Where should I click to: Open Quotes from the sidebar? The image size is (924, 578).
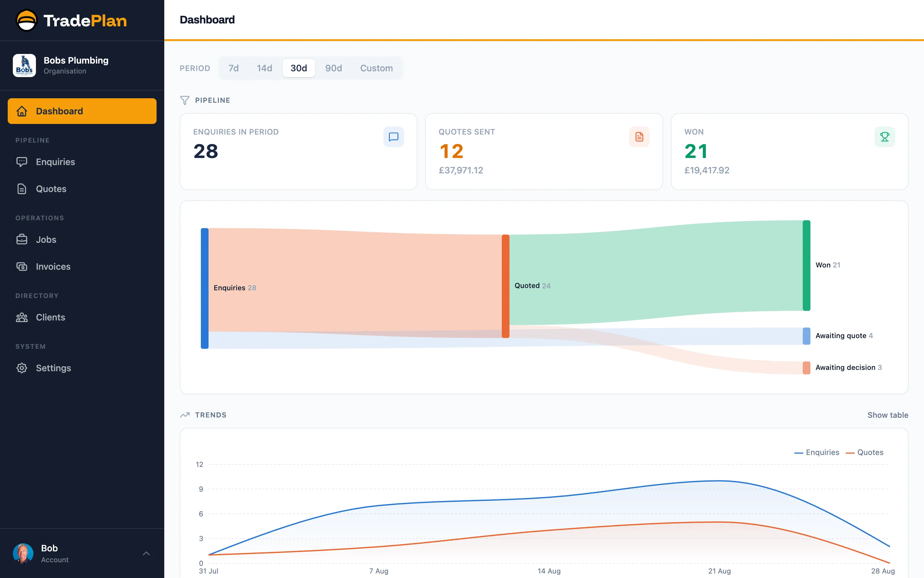click(x=82, y=189)
